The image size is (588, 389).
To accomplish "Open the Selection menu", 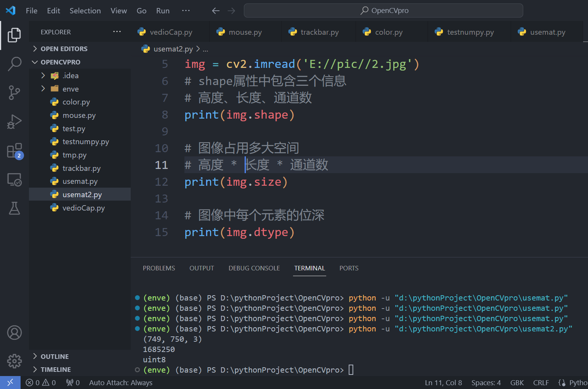I will (85, 11).
